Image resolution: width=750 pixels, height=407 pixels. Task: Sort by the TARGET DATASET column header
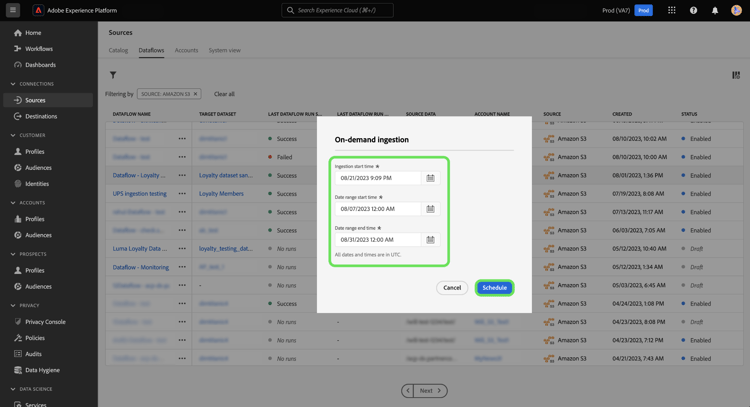pyautogui.click(x=218, y=114)
